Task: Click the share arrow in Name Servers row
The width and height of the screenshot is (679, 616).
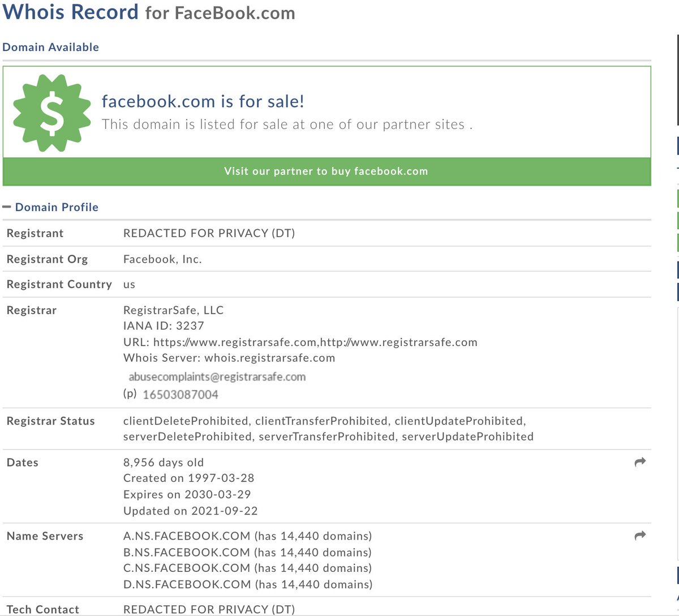Action: click(640, 536)
